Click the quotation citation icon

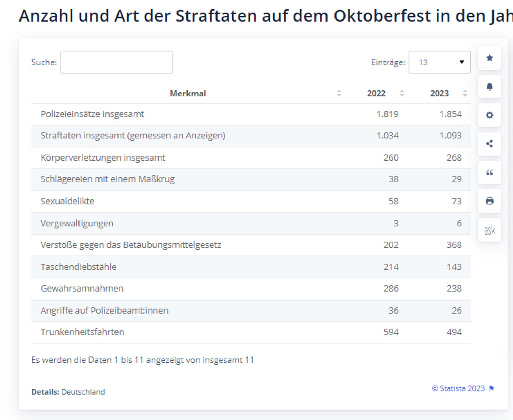click(x=489, y=173)
